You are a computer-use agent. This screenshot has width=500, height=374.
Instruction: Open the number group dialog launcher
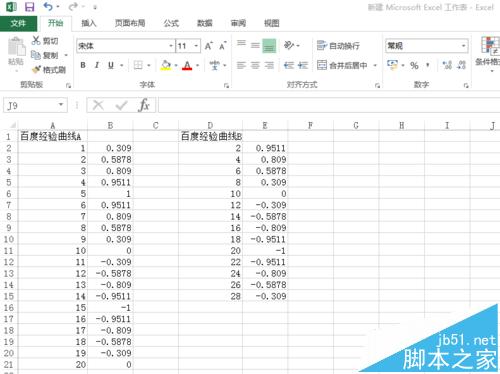466,86
